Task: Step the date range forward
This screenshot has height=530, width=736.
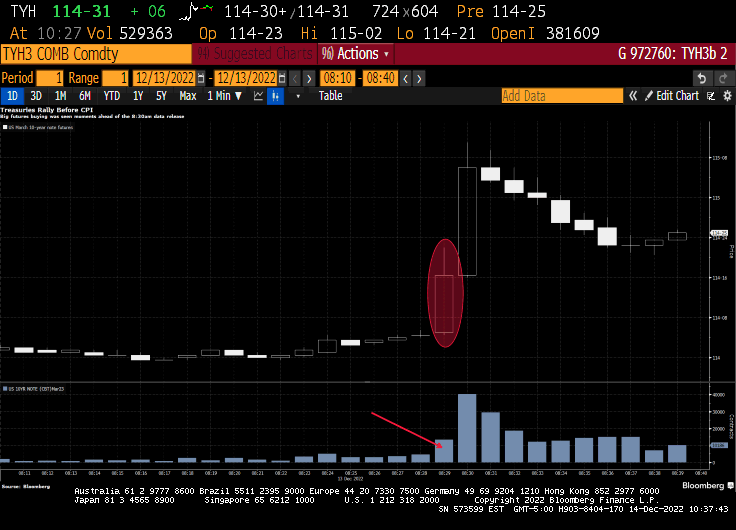Action: click(309, 78)
